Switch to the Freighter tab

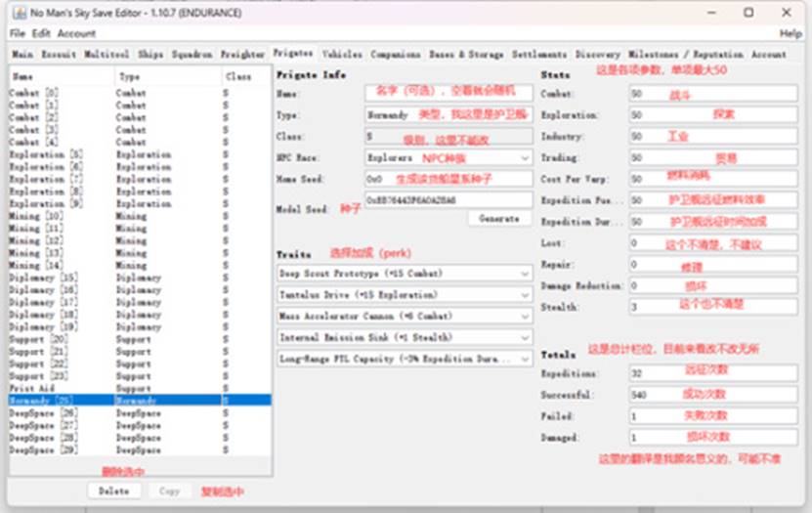click(242, 55)
